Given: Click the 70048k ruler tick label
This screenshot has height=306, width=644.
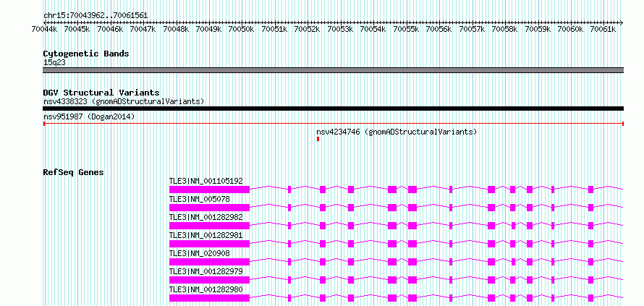Looking at the screenshot, I should [x=175, y=29].
